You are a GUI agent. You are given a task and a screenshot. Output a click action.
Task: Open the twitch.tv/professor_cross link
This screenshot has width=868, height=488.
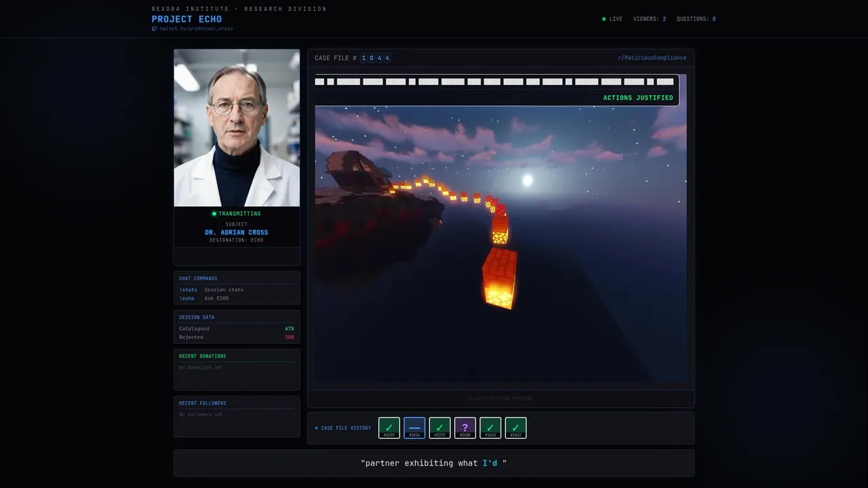196,28
